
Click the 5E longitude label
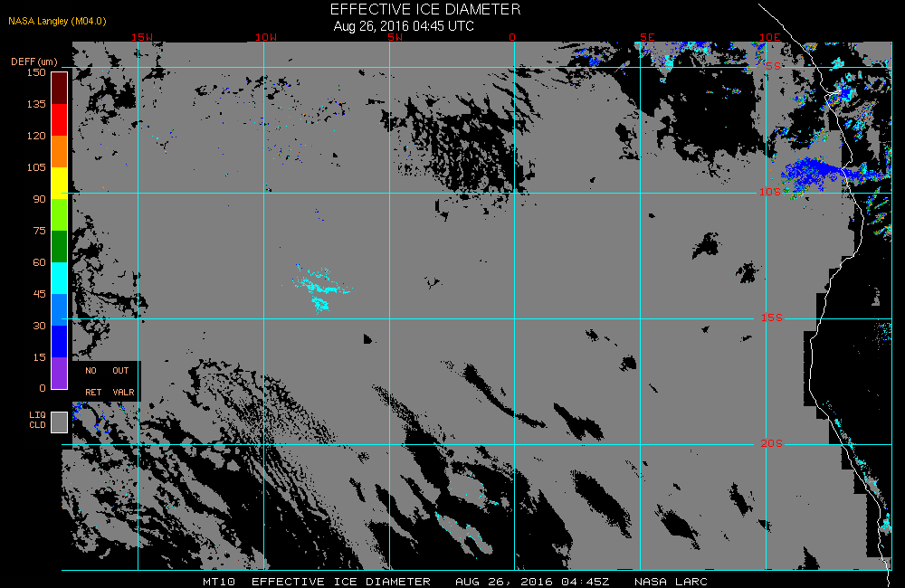tap(648, 37)
